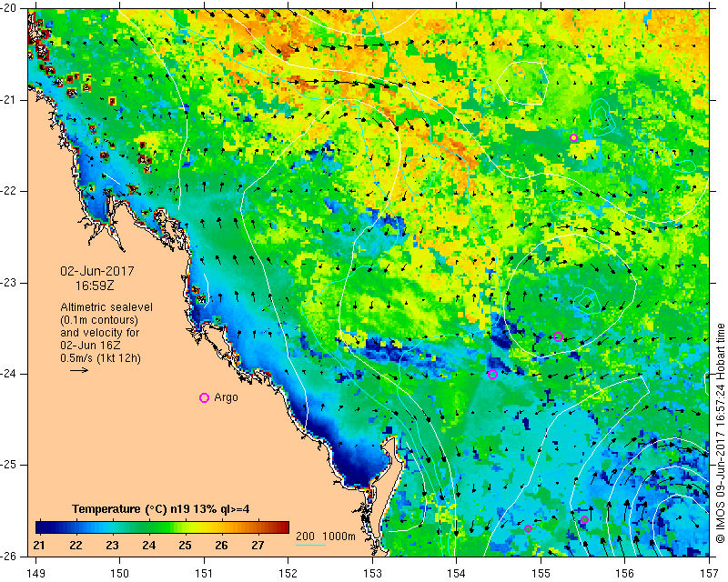The width and height of the screenshot is (728, 582).
Task: Click the '0.5m/s (1kt 12h)' scale text
Action: [101, 358]
